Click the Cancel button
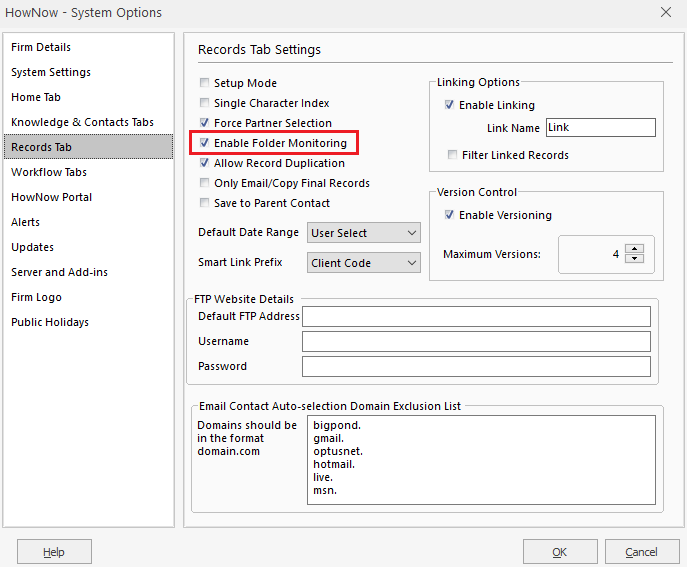687x567 pixels. [642, 552]
